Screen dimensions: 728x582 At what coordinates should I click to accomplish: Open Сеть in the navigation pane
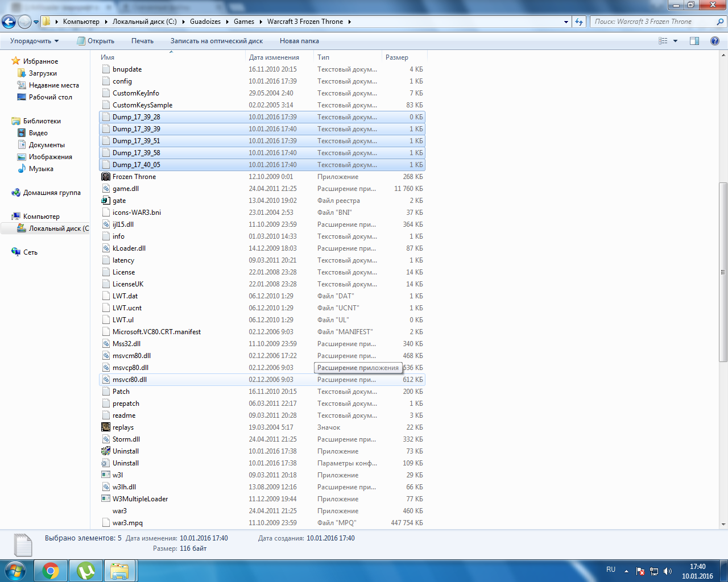coord(30,252)
